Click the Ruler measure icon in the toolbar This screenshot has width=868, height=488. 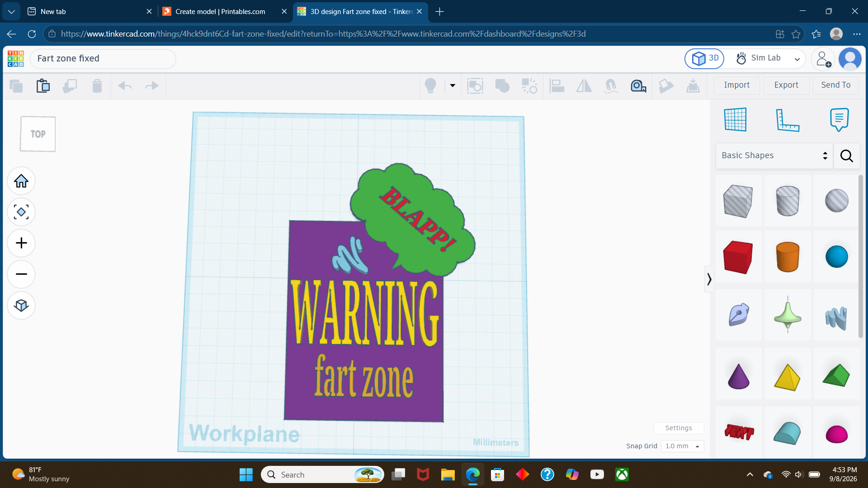(x=638, y=85)
